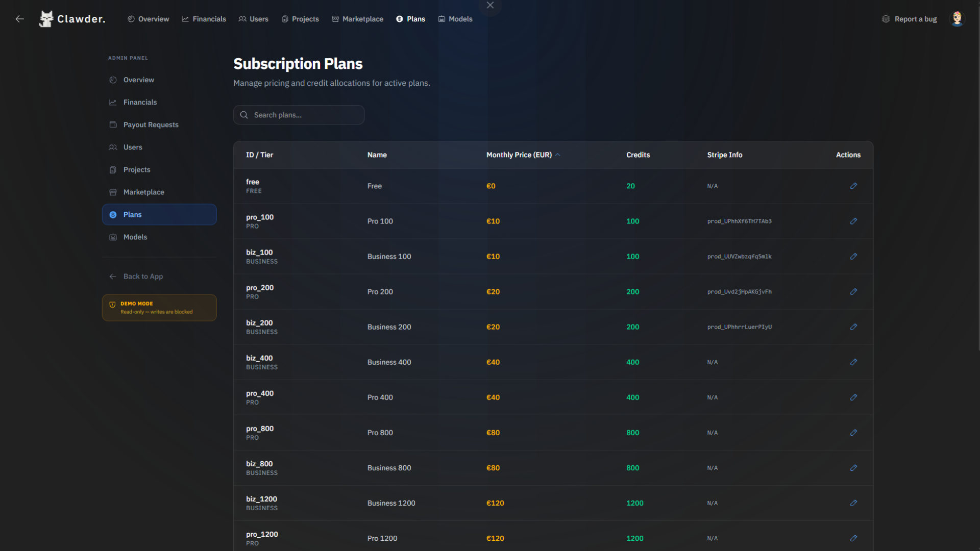Click pencil icon for biz_1200 plan
Image resolution: width=980 pixels, height=551 pixels.
pos(853,503)
